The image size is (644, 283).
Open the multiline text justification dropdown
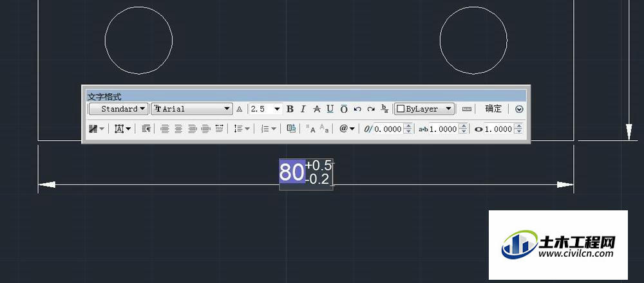[123, 129]
